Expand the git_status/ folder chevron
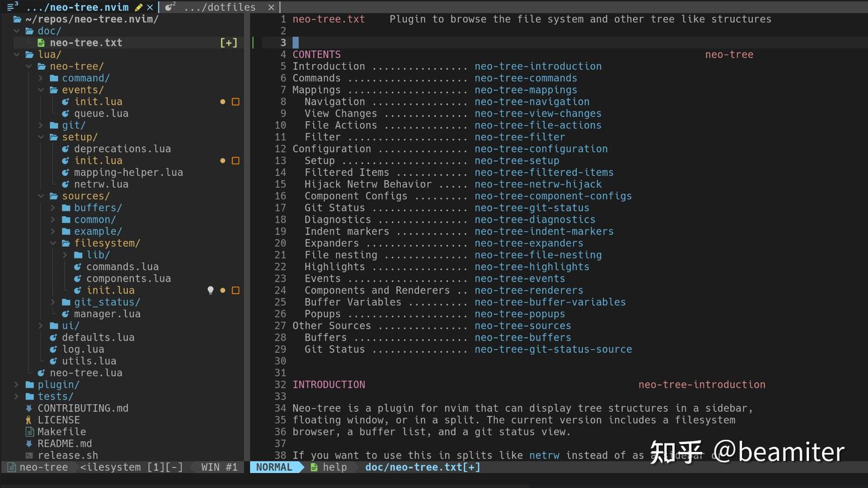Viewport: 868px width, 488px height. (x=53, y=302)
